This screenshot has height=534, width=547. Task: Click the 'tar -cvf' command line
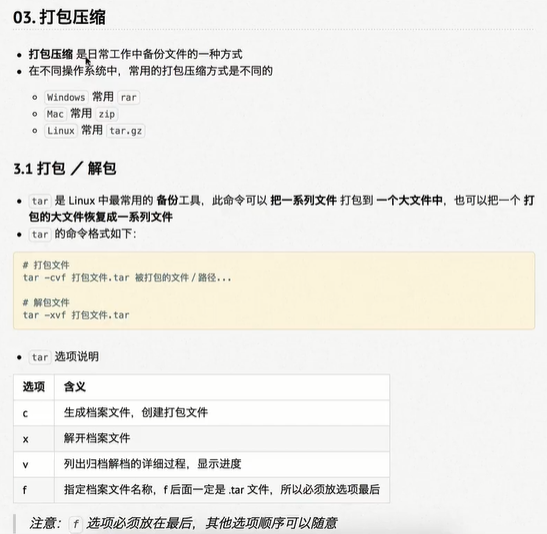tap(127, 278)
